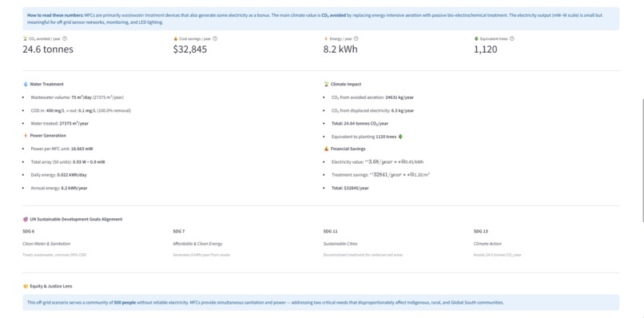Click the Decentralized treatment for underserved areas caption
The height and width of the screenshot is (318, 644).
click(363, 255)
